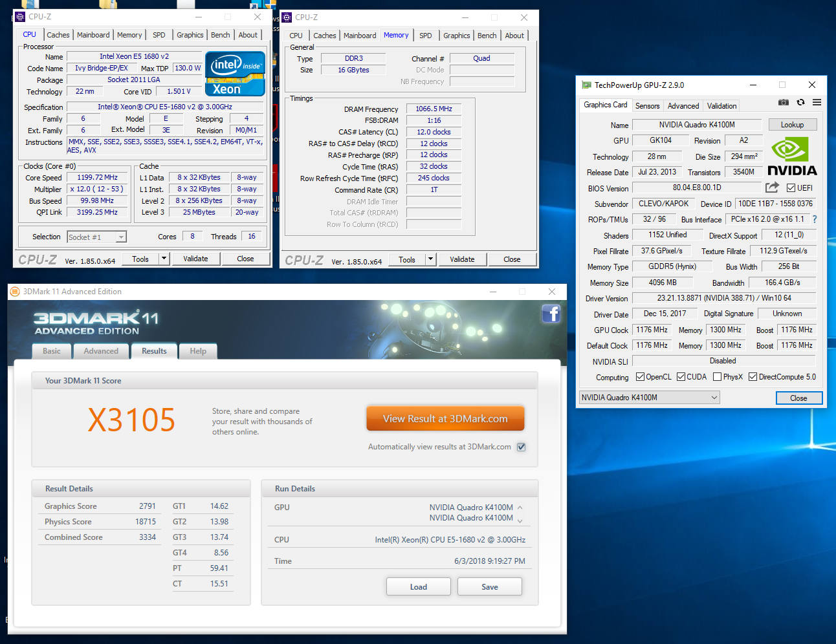This screenshot has width=836, height=644.
Task: Click Intel Xeon logo in CPU-Z
Action: pyautogui.click(x=235, y=74)
